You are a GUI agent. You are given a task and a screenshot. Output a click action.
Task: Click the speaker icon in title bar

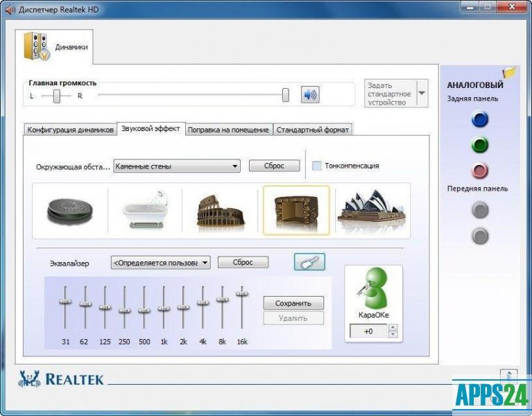click(10, 10)
